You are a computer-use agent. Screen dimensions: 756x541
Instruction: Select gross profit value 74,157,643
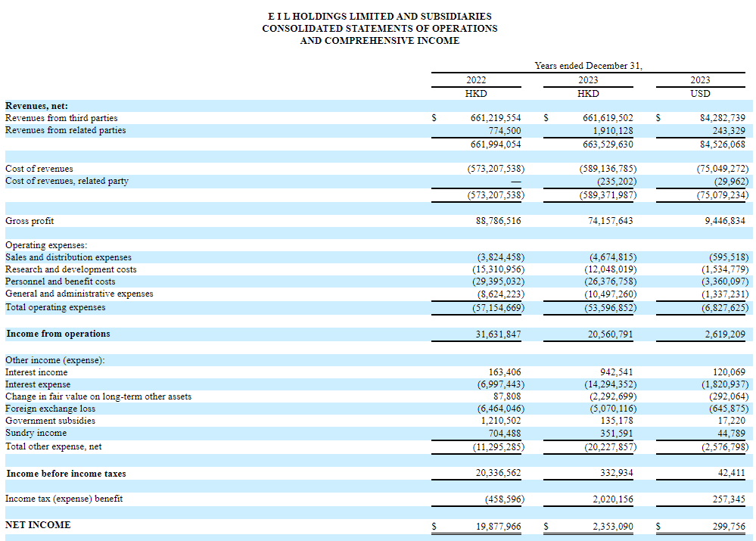[x=611, y=221]
